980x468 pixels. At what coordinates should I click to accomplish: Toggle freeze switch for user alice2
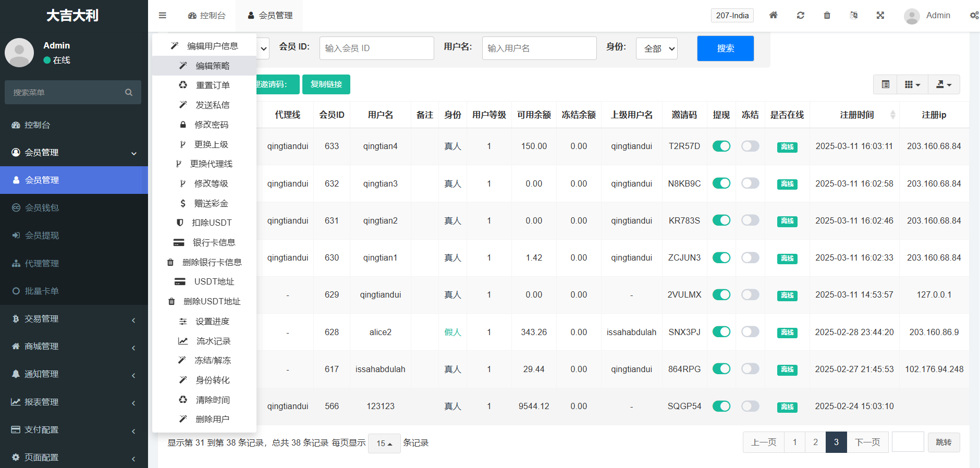click(750, 332)
